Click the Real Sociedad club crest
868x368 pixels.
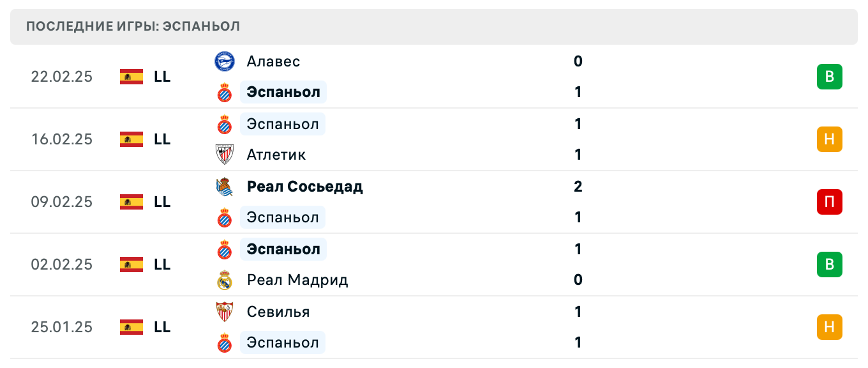pyautogui.click(x=225, y=187)
